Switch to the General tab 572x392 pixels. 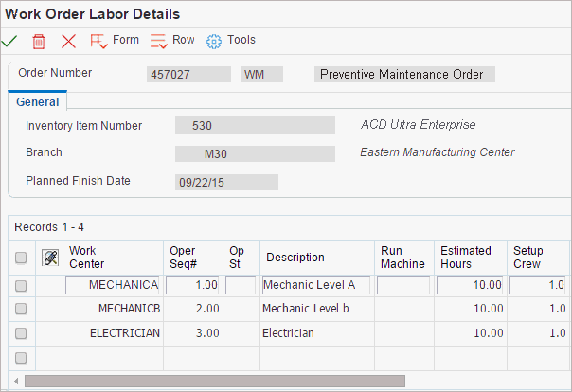click(37, 102)
